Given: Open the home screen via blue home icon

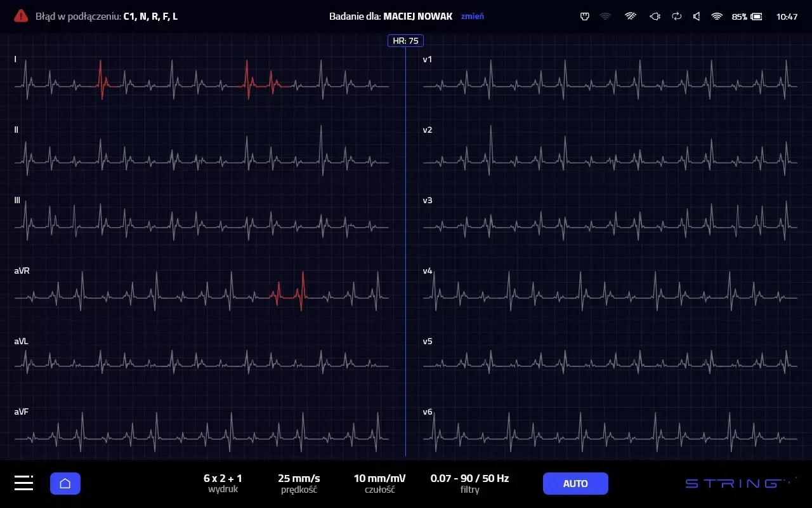Looking at the screenshot, I should [65, 483].
